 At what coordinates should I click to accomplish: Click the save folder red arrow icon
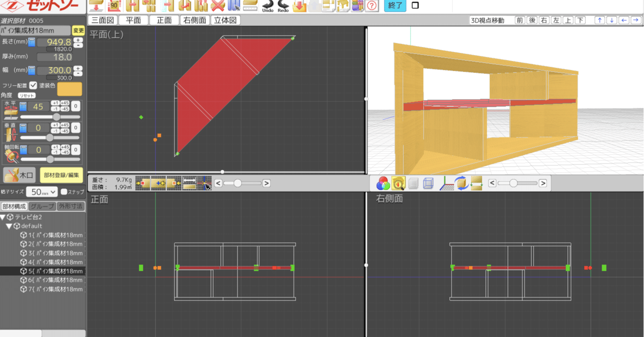298,6
